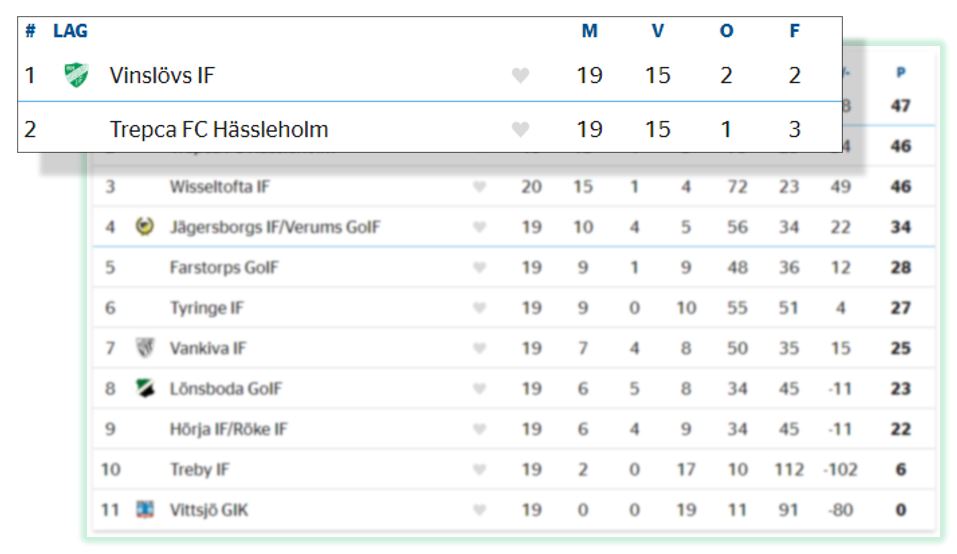Click the Vittsjö GIK club crest
Screen dimensions: 957x554
click(145, 509)
